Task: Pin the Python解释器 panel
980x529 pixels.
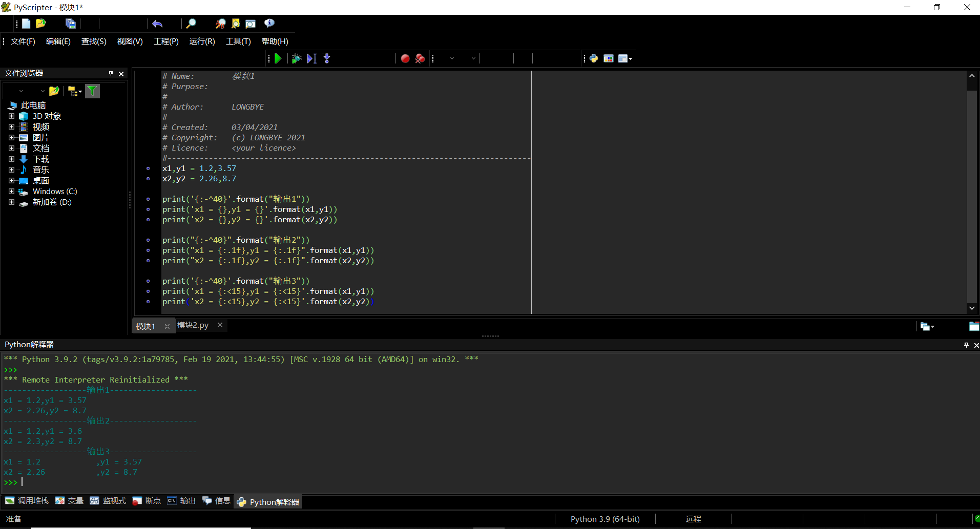Action: 966,345
